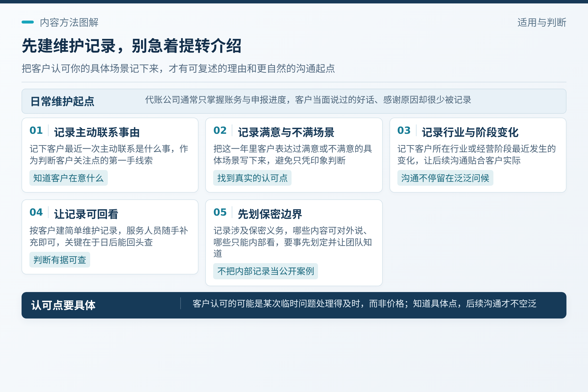Click the description beginning 按客户建简单维护记录

tap(109, 236)
